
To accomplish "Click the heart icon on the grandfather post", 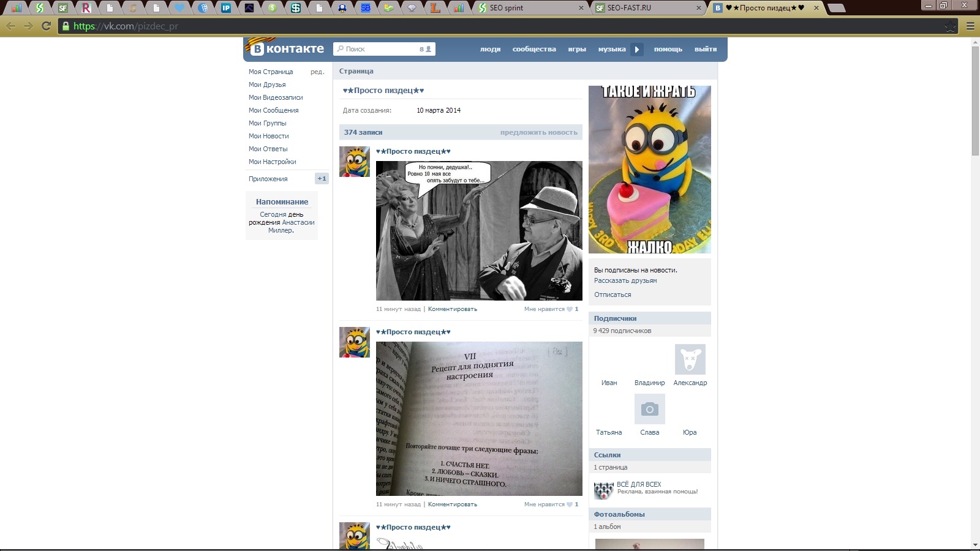I will 570,309.
